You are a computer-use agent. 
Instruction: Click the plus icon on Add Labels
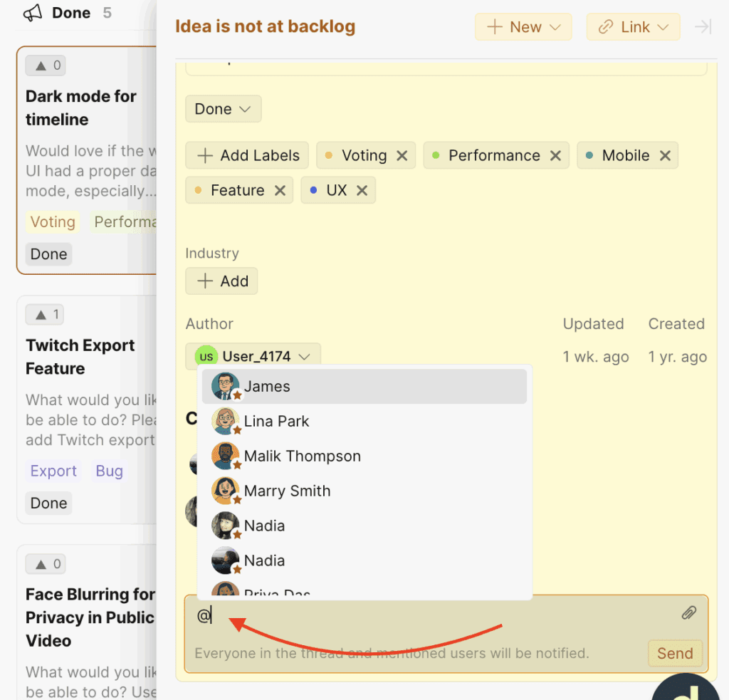pos(205,155)
